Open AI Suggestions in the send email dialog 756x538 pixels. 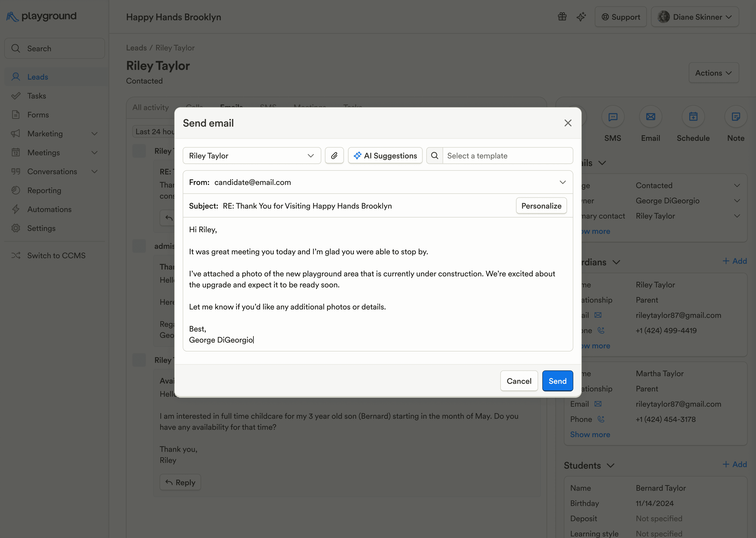pos(385,155)
